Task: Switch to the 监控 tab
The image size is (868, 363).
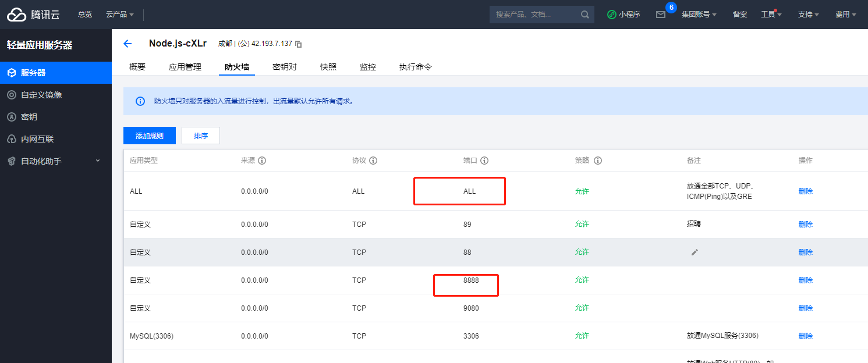Action: 368,67
